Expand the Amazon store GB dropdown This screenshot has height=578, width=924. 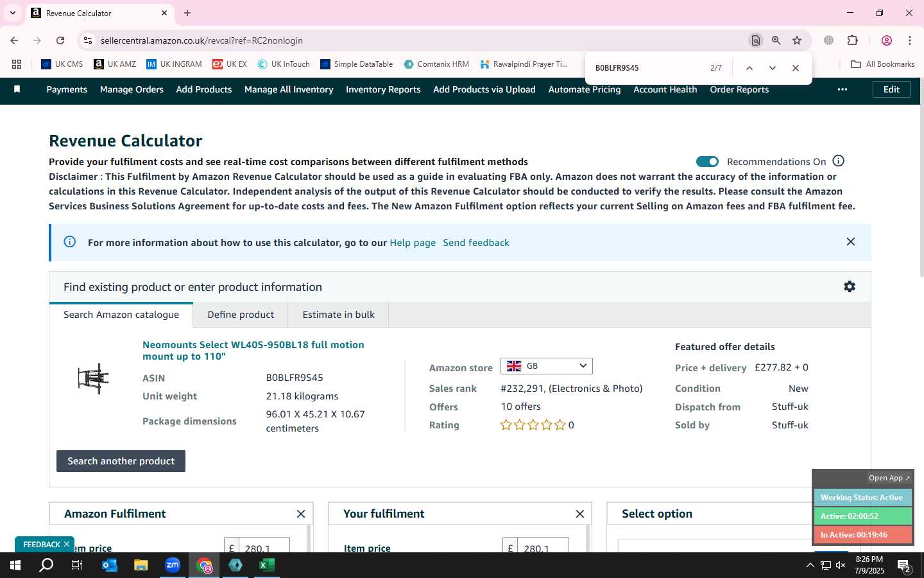pos(546,366)
